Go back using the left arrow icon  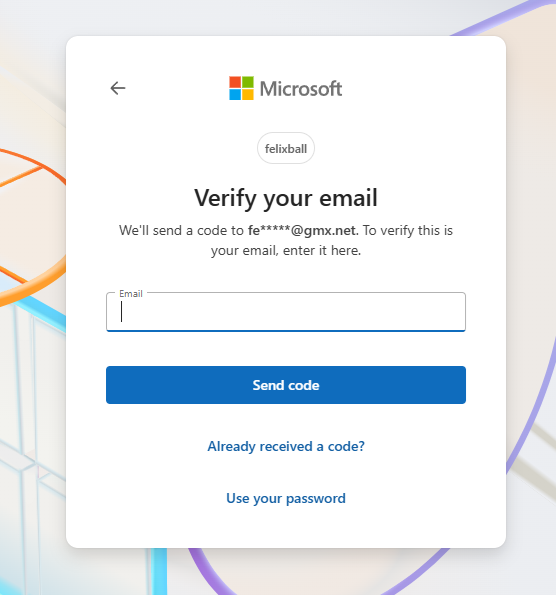point(118,88)
